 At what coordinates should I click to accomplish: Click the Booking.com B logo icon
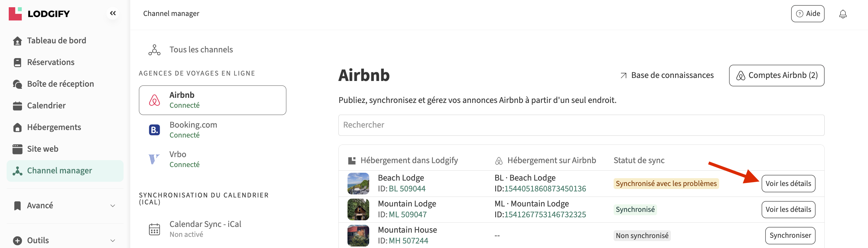click(154, 130)
